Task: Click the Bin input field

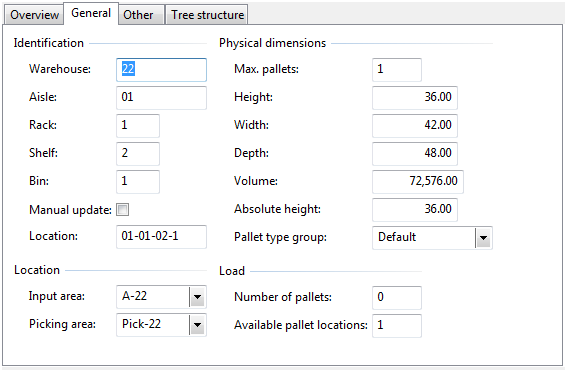Action: coord(138,181)
